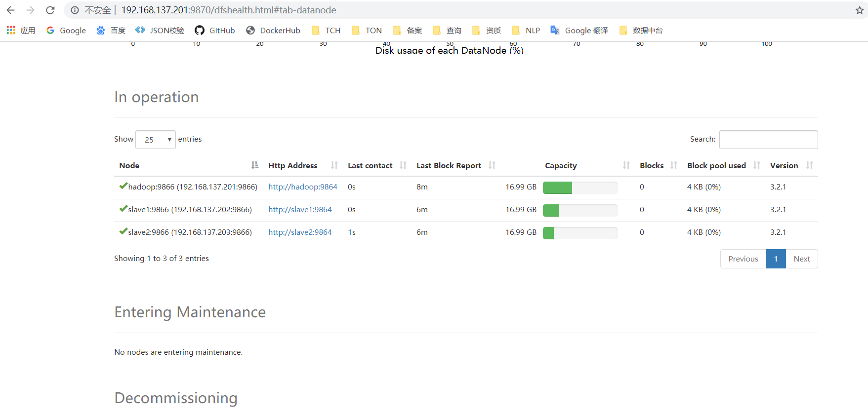Open the http://slave1:9864 link

[300, 210]
